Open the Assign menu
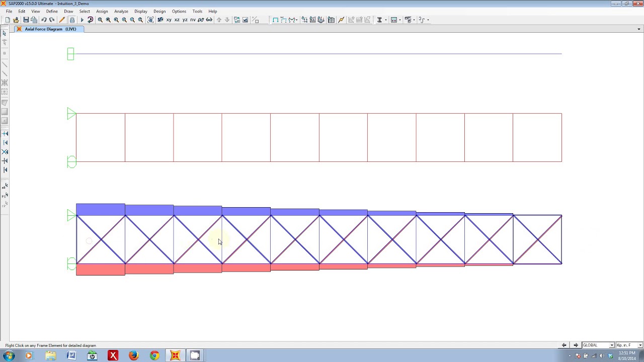The image size is (644, 362). click(x=102, y=11)
